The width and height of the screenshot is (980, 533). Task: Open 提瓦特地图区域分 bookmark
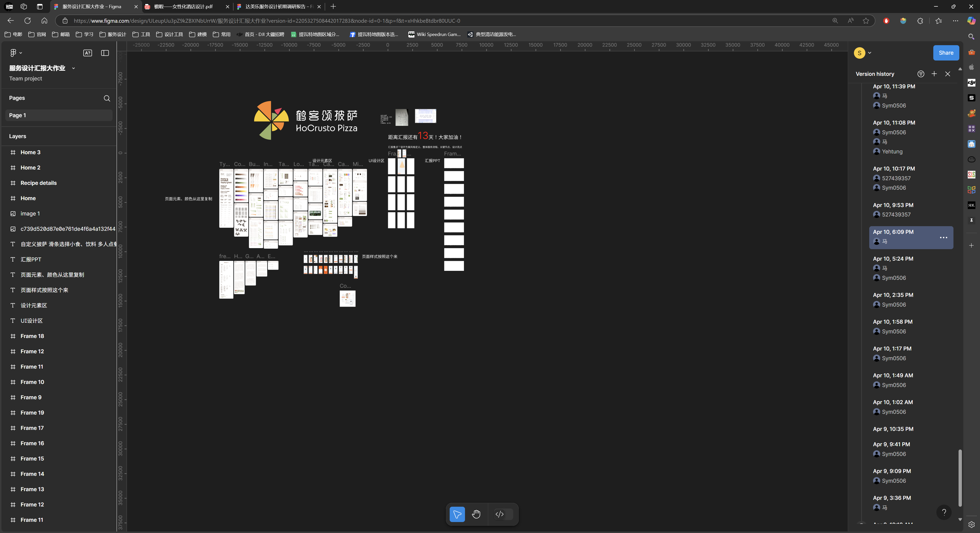[x=315, y=34]
